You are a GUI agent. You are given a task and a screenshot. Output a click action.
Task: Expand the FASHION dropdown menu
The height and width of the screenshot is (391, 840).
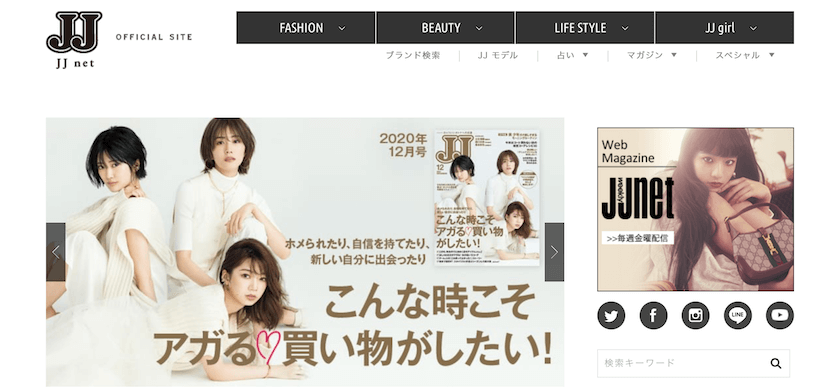coord(306,28)
